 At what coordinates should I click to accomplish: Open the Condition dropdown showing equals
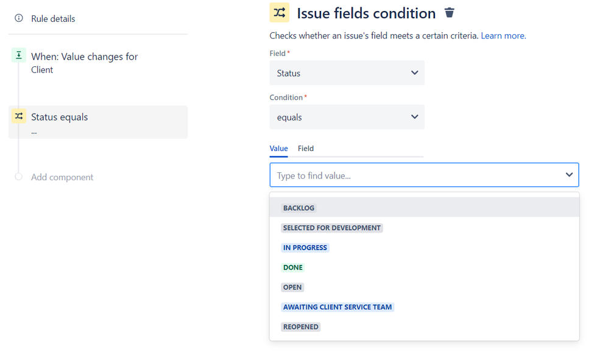coord(347,117)
